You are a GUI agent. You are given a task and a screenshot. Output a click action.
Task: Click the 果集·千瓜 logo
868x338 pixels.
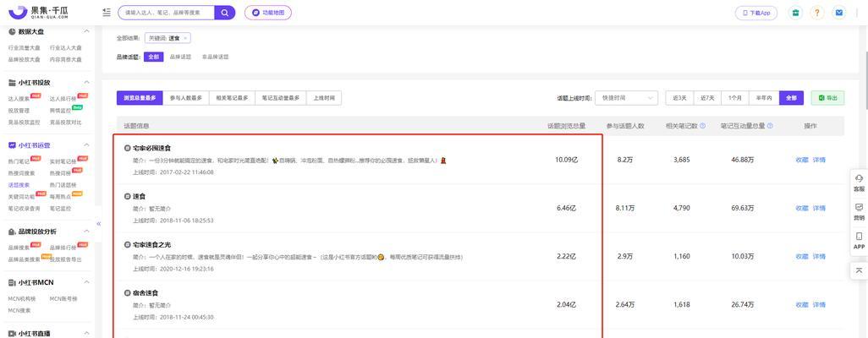(38, 12)
